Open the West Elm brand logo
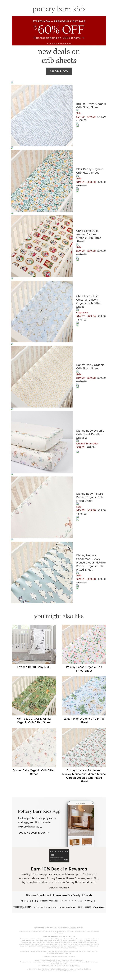 pyautogui.click(x=90, y=901)
